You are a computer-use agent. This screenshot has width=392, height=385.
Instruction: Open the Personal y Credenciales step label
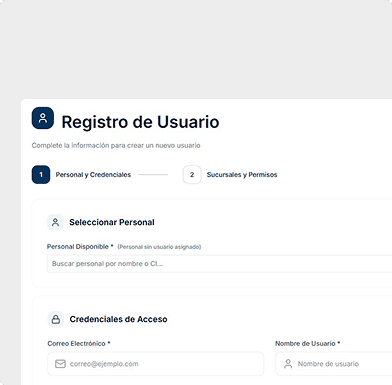click(x=93, y=175)
